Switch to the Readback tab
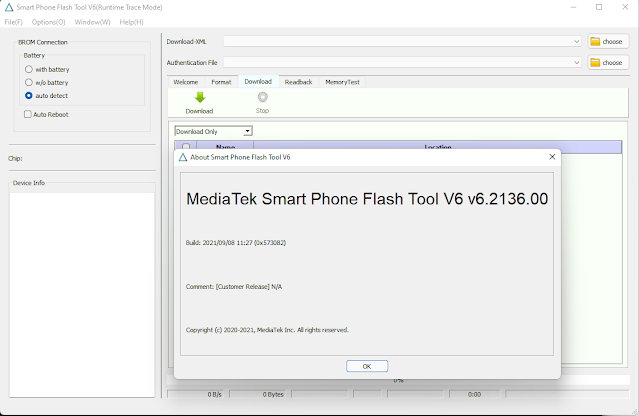Viewport: 639px width, 416px height. [298, 82]
